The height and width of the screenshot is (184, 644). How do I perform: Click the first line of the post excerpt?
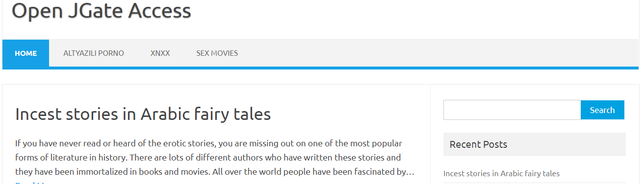click(x=208, y=143)
